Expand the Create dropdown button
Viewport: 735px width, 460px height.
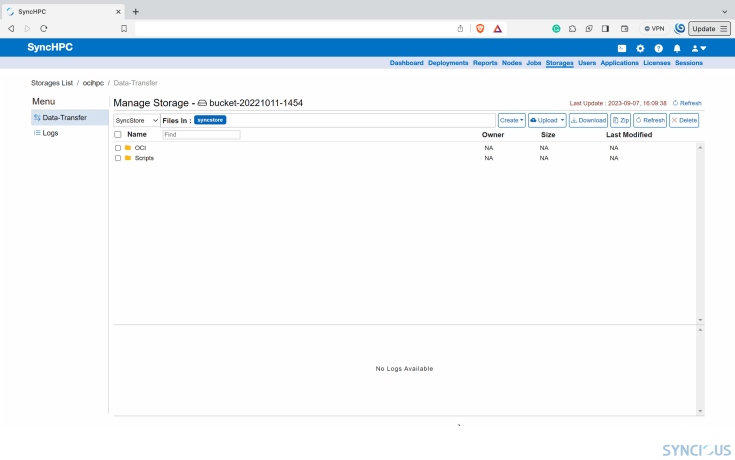[x=511, y=121]
